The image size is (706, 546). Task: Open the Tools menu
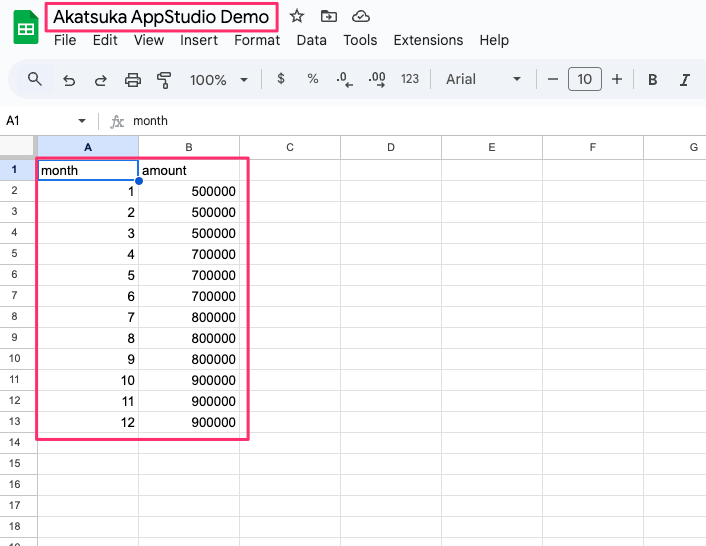click(x=360, y=40)
